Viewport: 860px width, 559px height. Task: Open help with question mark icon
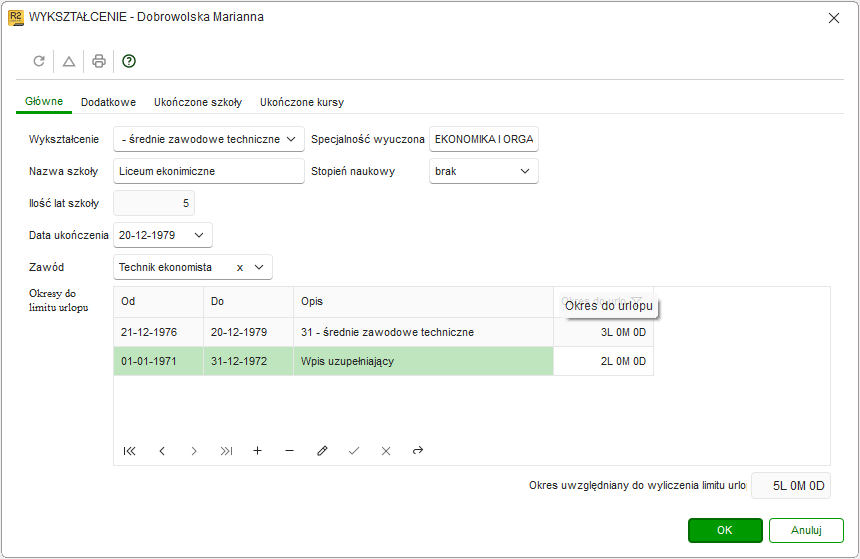pos(129,61)
